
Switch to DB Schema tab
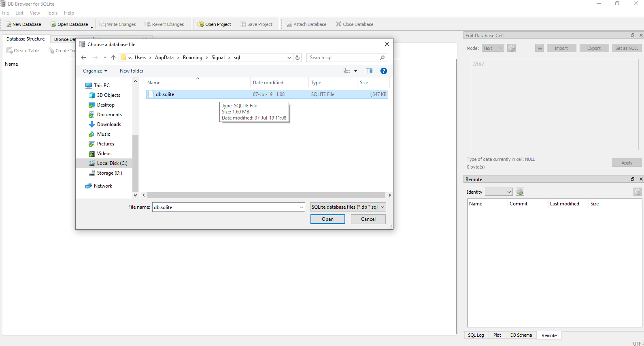click(521, 335)
